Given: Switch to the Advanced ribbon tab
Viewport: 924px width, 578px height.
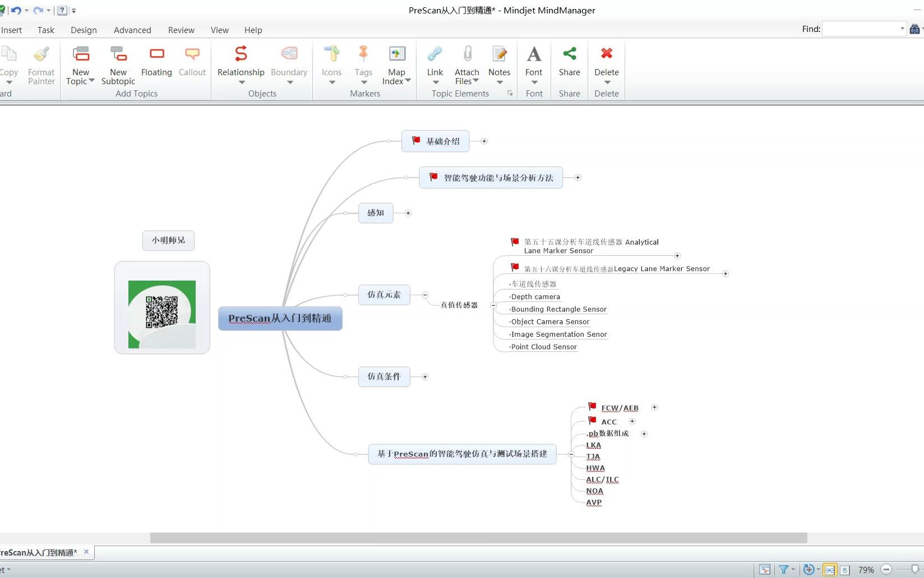Looking at the screenshot, I should (x=132, y=30).
